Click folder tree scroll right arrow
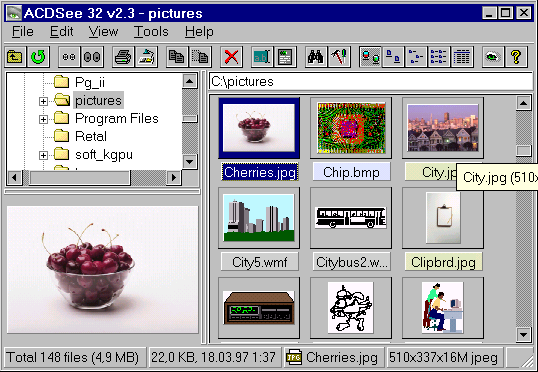This screenshot has width=538, height=372. [174, 178]
